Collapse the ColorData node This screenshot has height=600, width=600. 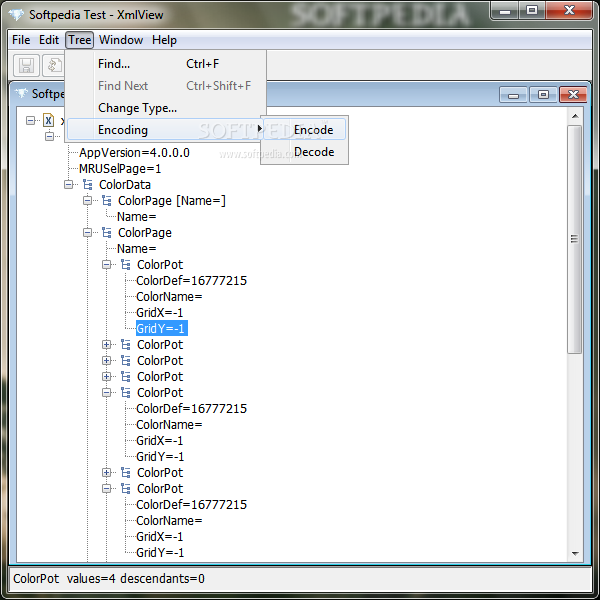click(x=68, y=185)
